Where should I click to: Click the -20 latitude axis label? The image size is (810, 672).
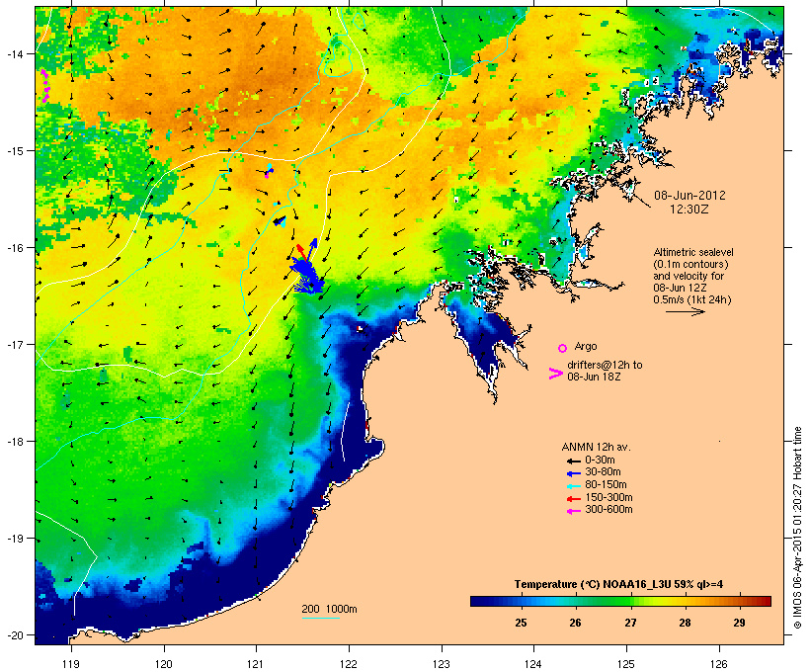click(x=14, y=635)
